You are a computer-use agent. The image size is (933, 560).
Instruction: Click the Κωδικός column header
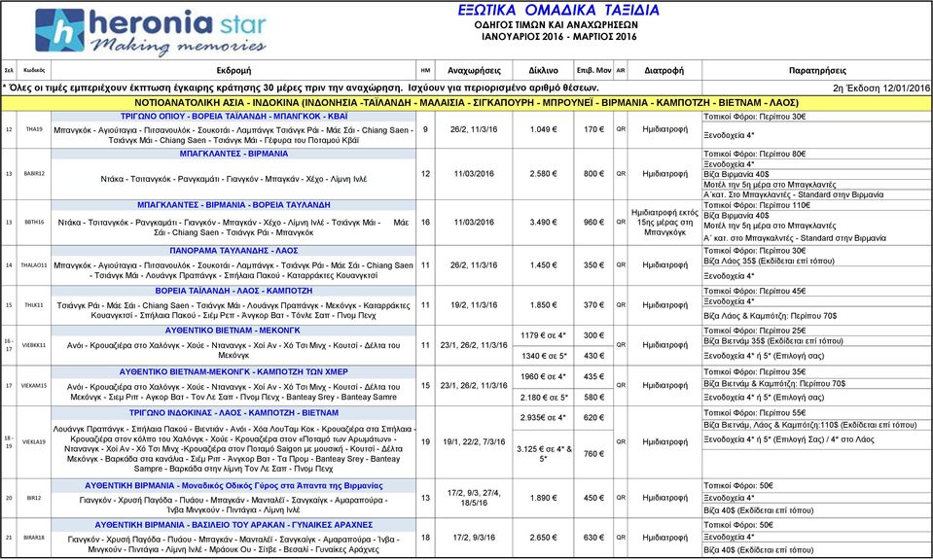coord(34,70)
